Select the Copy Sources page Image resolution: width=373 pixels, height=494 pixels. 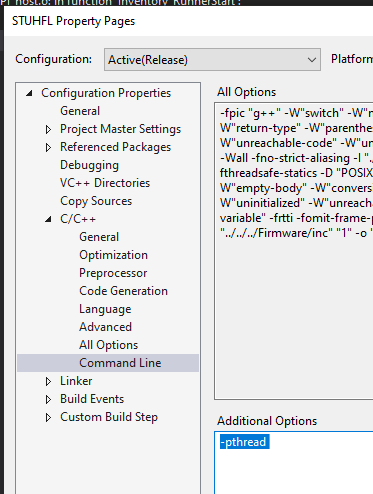(x=96, y=201)
